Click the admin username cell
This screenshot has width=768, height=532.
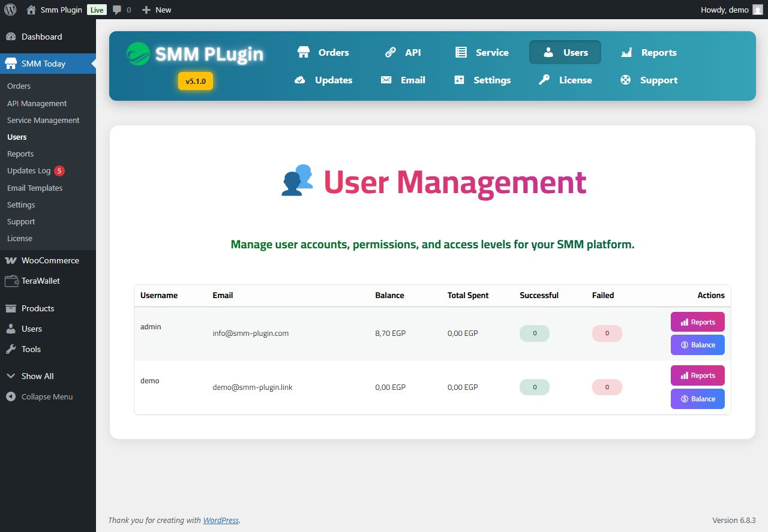[151, 326]
